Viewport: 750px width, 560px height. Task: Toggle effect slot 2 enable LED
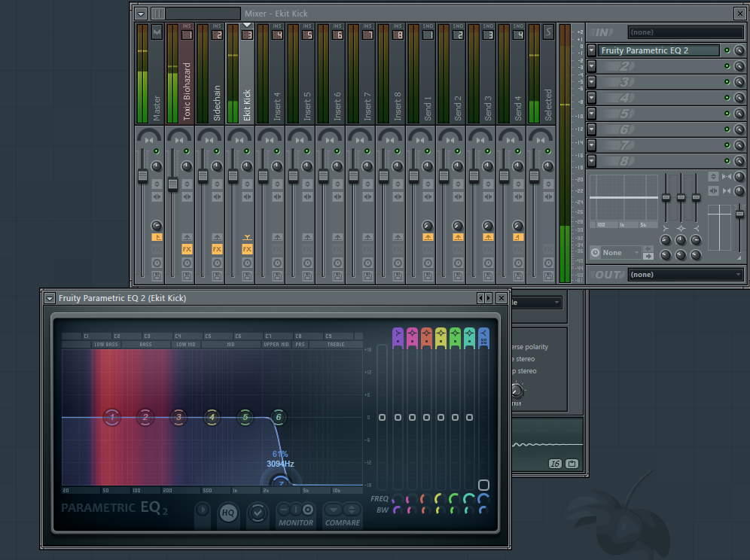(x=727, y=66)
